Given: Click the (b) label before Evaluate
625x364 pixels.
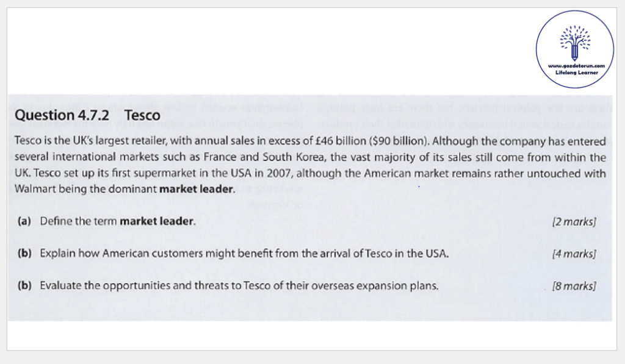Looking at the screenshot, I should tap(25, 285).
